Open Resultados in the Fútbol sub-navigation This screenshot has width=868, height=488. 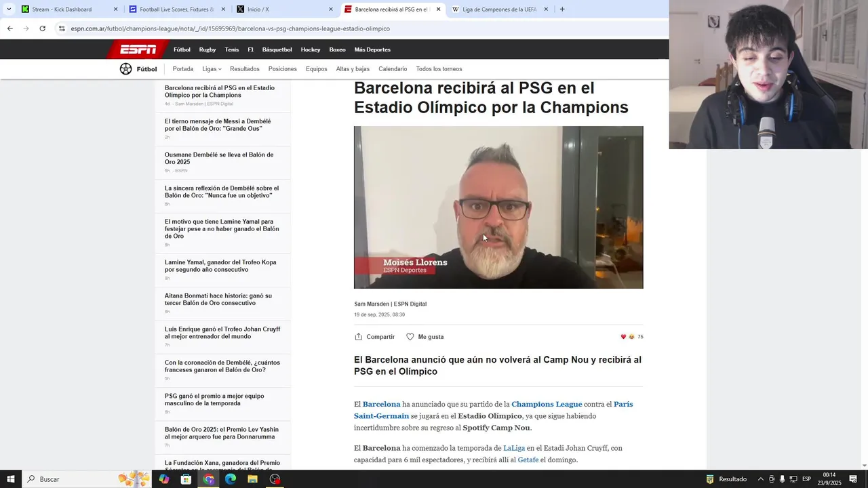(x=245, y=69)
